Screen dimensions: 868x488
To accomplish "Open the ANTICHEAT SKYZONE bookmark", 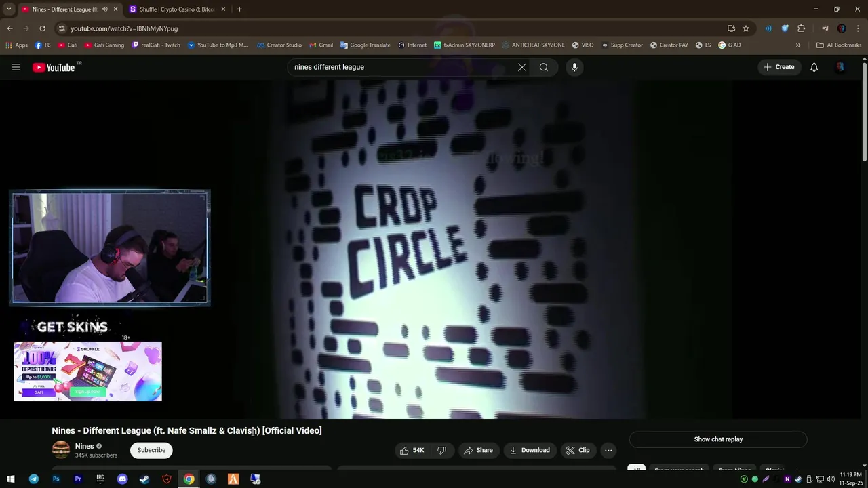I will [533, 45].
